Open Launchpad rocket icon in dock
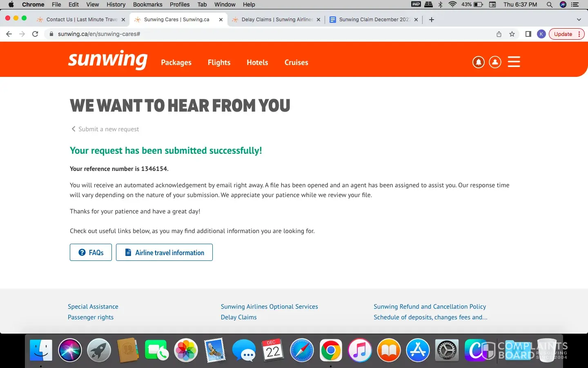The image size is (588, 368). [x=99, y=350]
